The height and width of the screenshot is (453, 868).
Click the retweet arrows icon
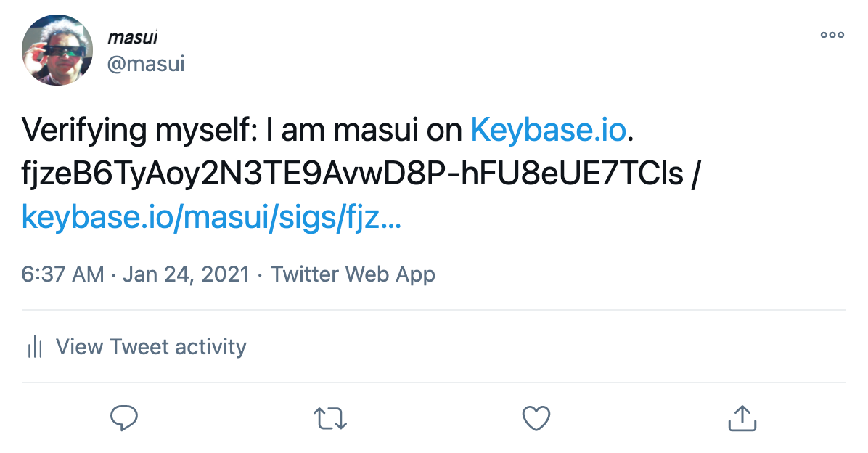(329, 418)
